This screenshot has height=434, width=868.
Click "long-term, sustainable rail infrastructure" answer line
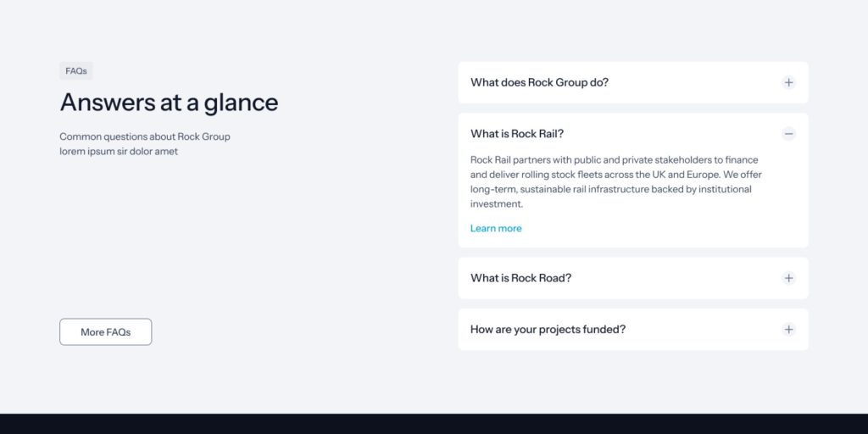(x=611, y=189)
